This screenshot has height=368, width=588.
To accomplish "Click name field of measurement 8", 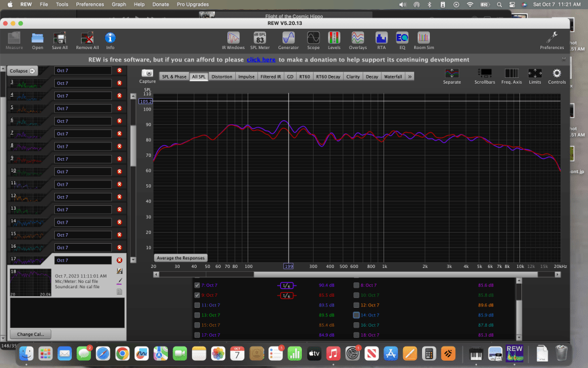I will (83, 146).
